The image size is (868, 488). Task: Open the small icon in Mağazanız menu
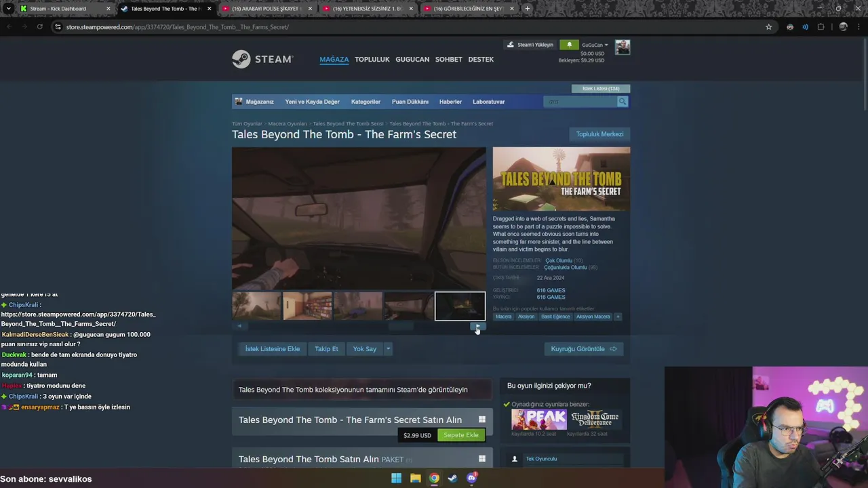coord(239,102)
